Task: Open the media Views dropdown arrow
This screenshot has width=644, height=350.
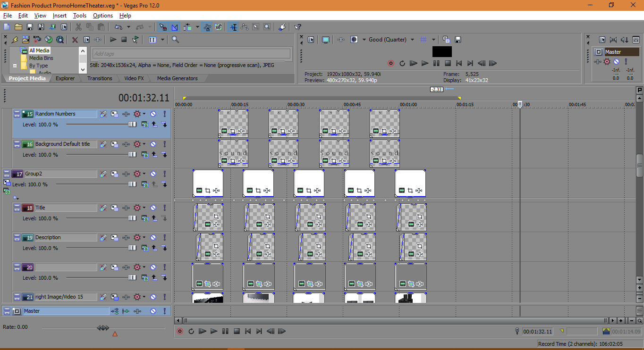Action: (162, 40)
